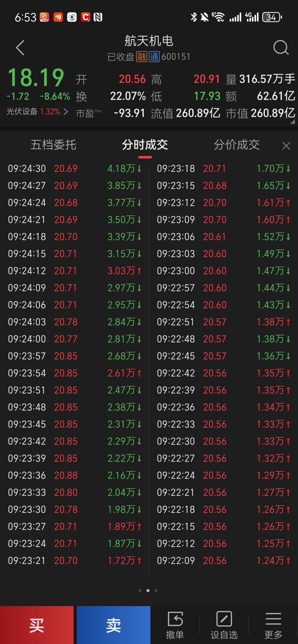The image size is (298, 644).
Task: Tap the back arrow icon
Action: (20, 48)
